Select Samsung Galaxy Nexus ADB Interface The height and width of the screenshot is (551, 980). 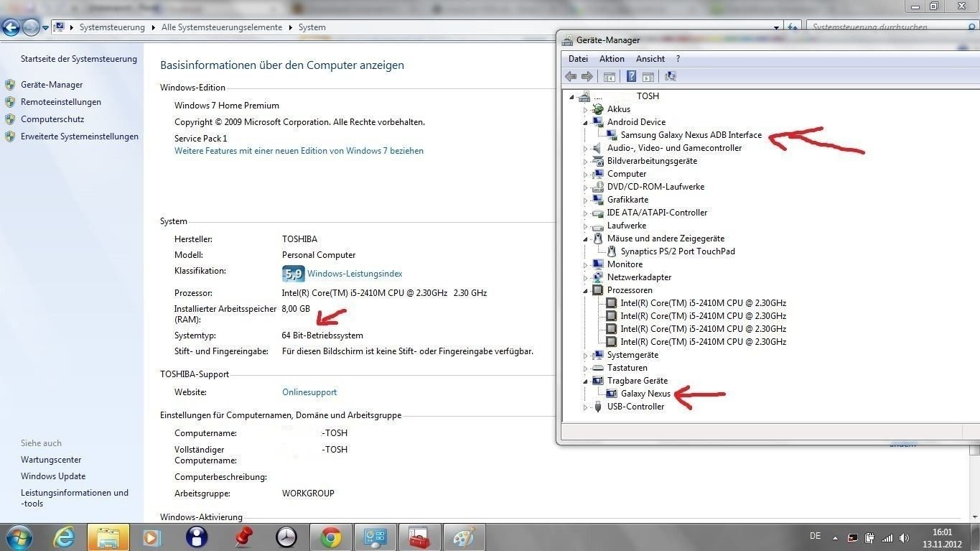[691, 135]
